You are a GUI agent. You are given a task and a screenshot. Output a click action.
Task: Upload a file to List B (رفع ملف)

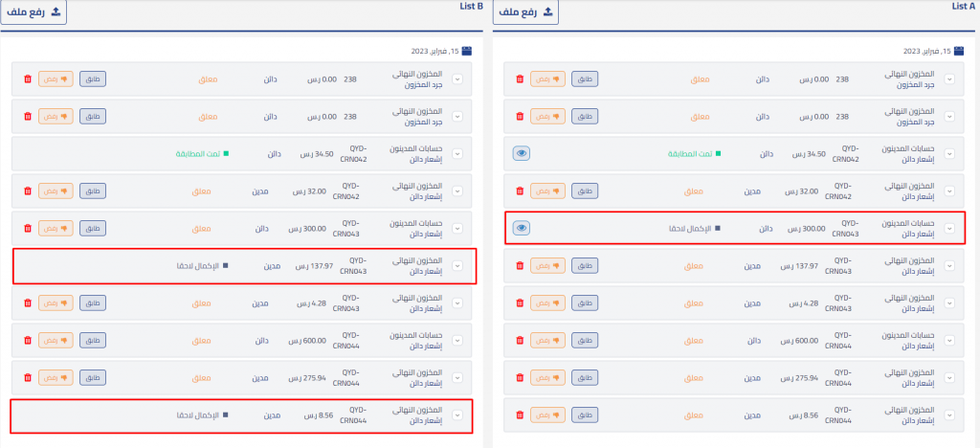tap(33, 12)
